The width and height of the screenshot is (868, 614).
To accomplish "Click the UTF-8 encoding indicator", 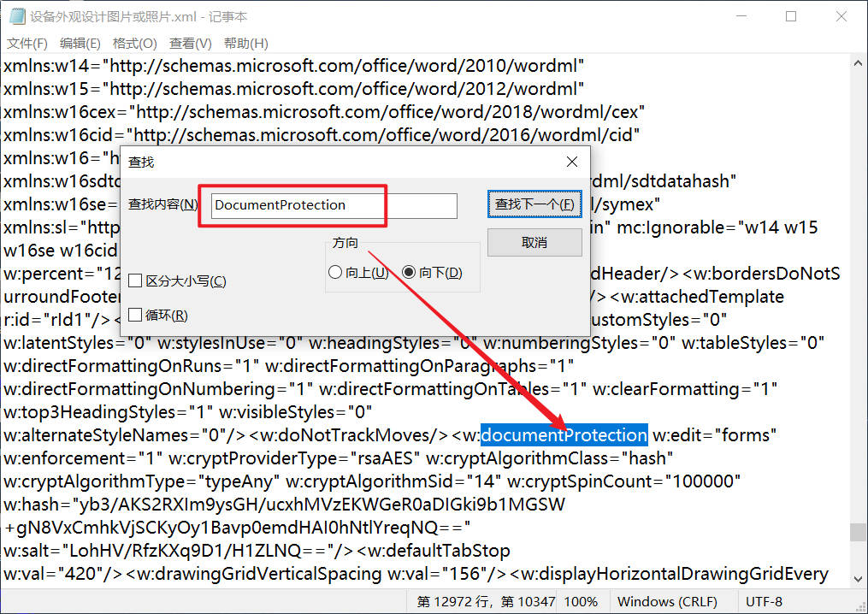I will [x=765, y=601].
